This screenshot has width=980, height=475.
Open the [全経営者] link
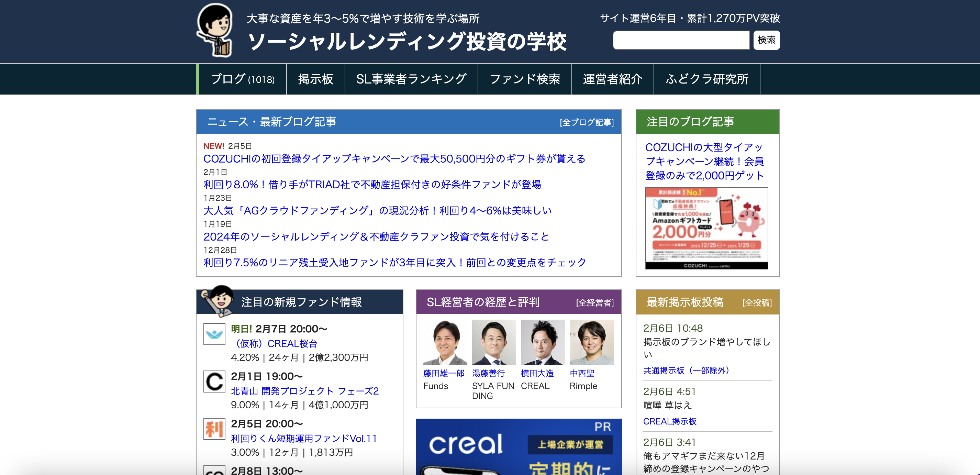[x=595, y=302]
